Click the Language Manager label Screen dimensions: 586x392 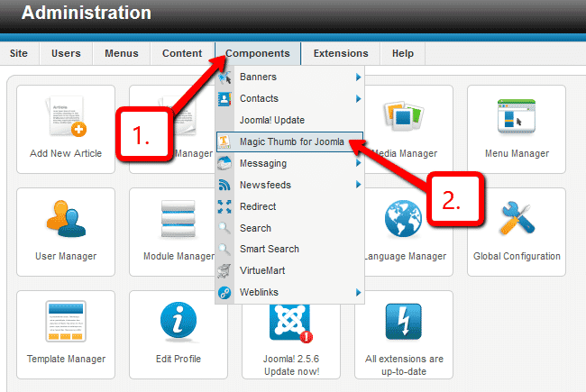coord(406,256)
